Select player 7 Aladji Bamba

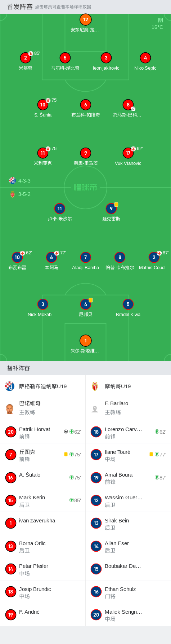85,257
